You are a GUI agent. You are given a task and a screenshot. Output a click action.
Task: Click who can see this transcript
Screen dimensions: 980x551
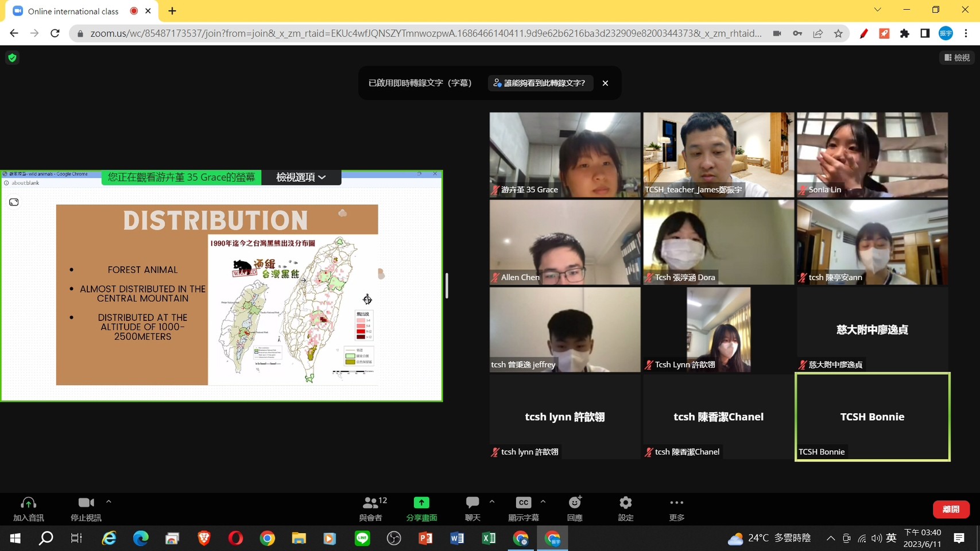click(540, 83)
